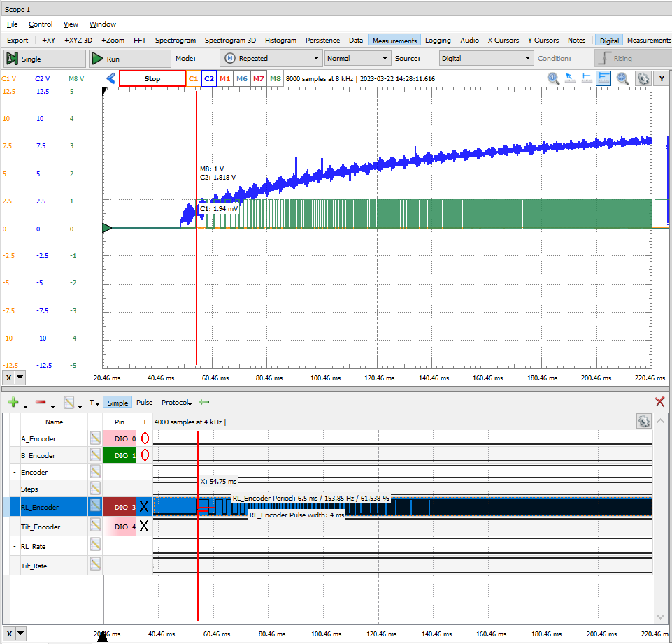Screen dimensions: 672x644
Task: Click the Rising condition button
Action: [633, 58]
